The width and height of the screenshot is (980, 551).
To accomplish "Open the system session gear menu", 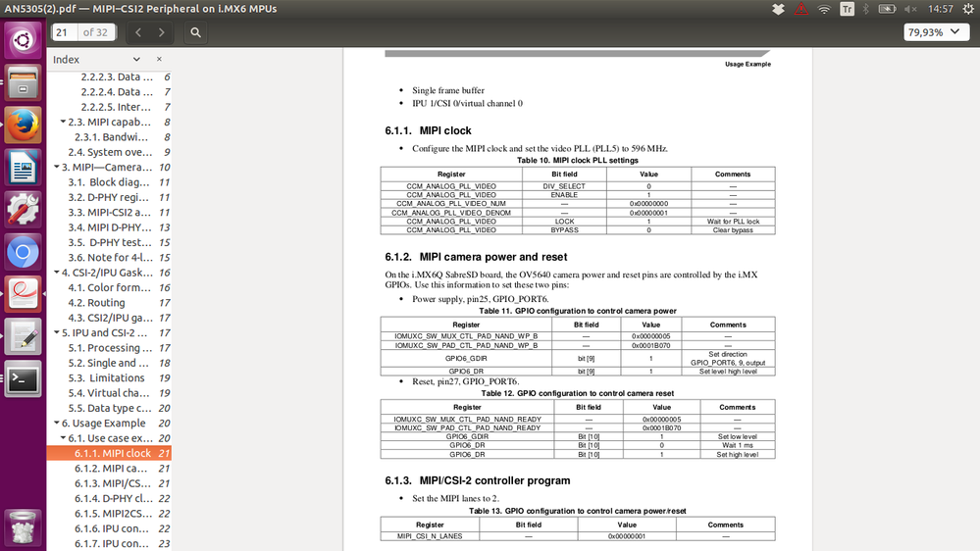I will (968, 9).
